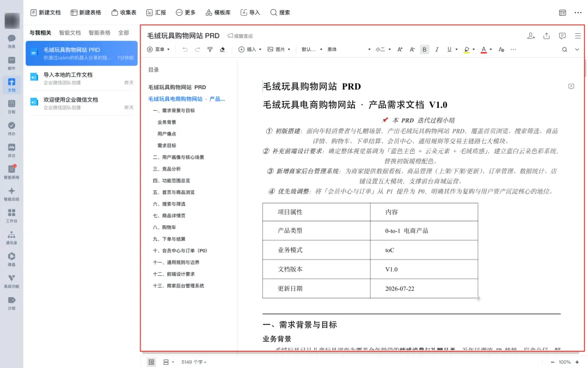
Task: Switch to the 全部 tab
Action: (x=124, y=33)
